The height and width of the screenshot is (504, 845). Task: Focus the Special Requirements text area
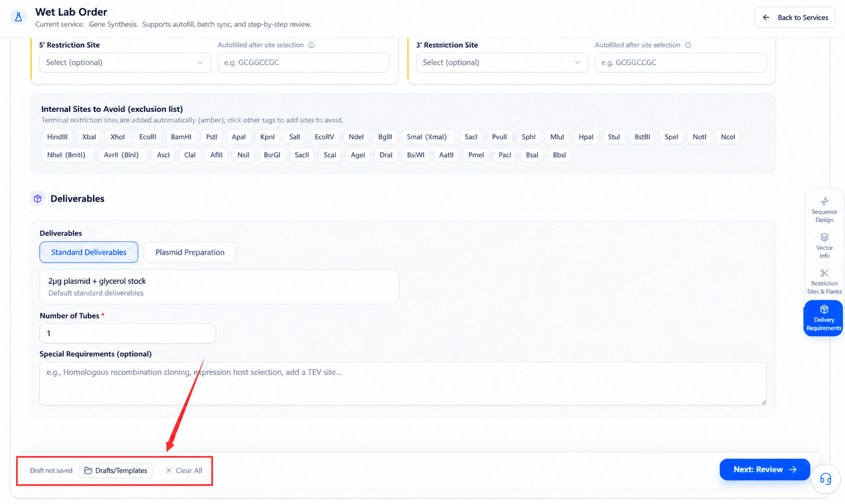pos(403,383)
